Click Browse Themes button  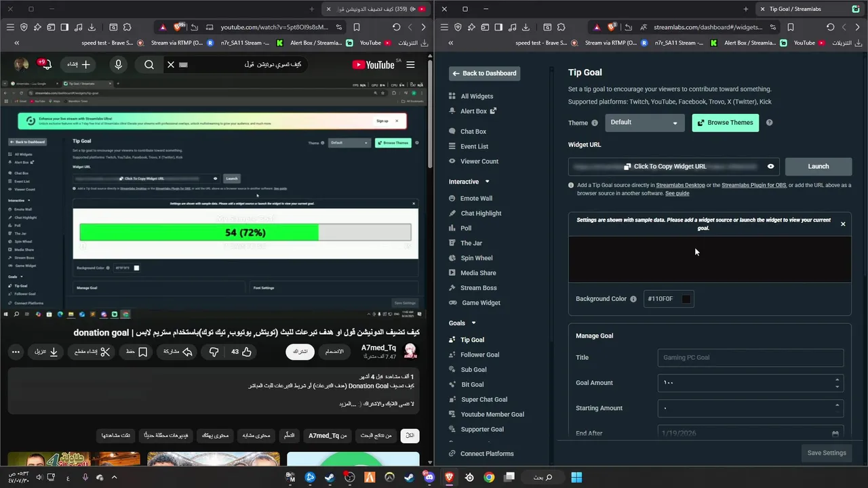(725, 123)
